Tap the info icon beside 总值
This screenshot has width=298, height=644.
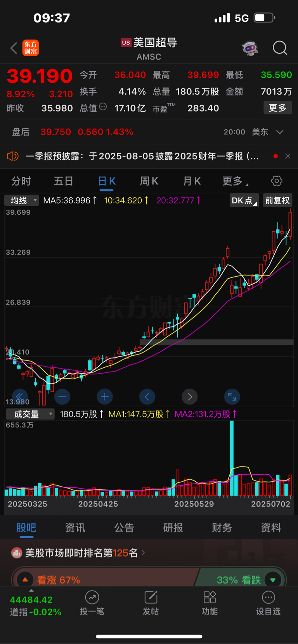click(103, 107)
